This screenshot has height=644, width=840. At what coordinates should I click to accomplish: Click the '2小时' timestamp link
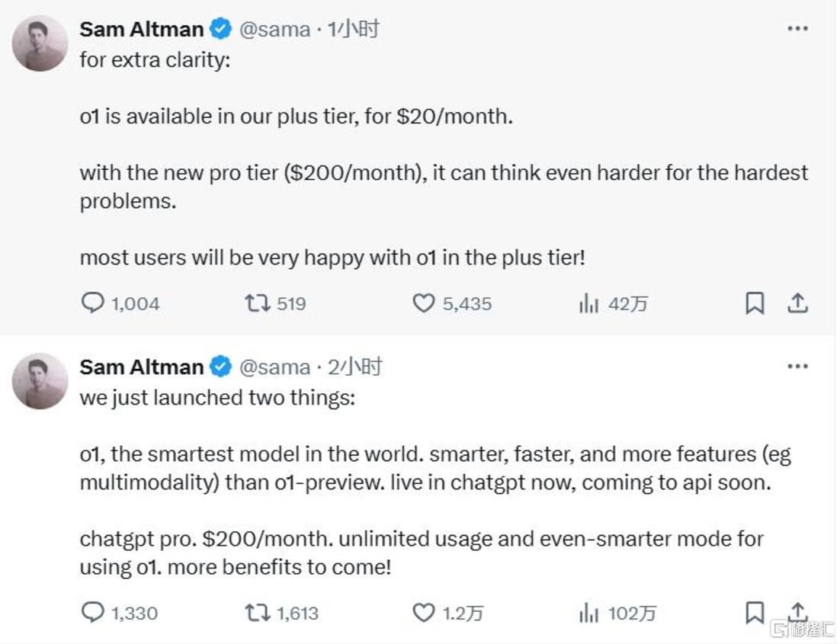pyautogui.click(x=354, y=367)
